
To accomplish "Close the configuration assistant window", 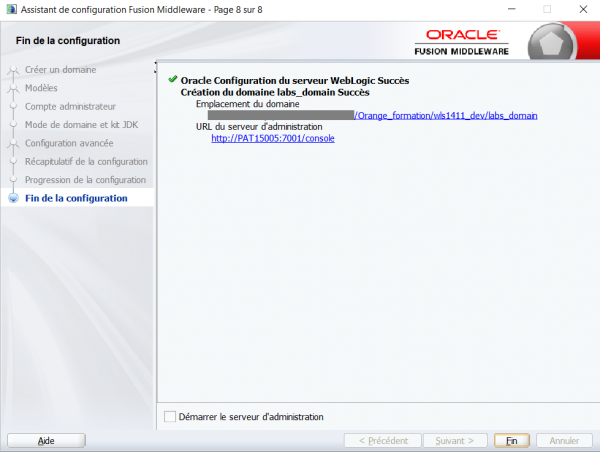I will pos(583,9).
